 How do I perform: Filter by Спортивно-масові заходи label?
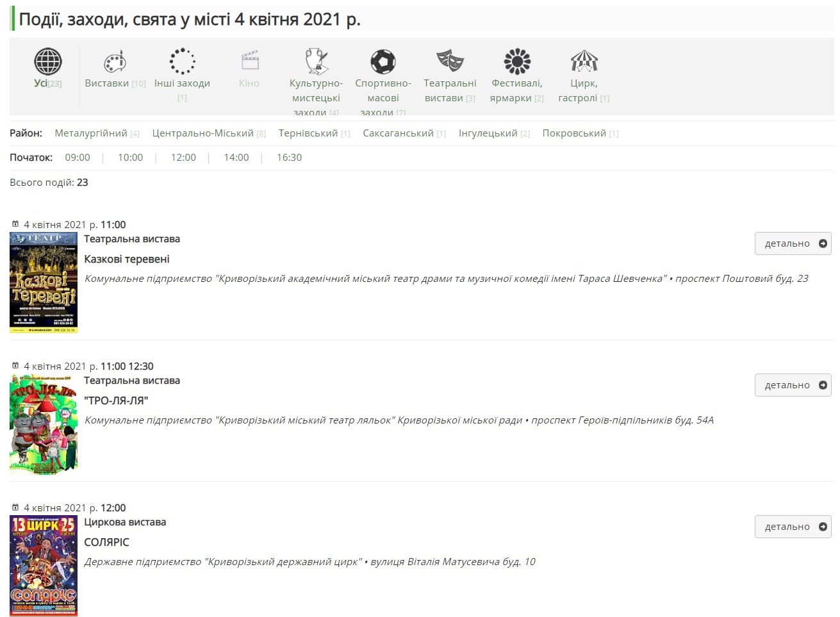(x=383, y=97)
